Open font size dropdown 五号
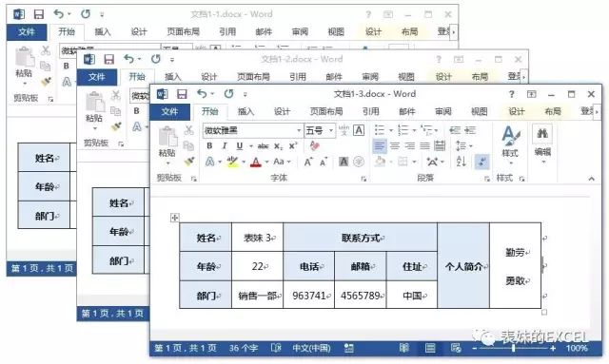609x364 pixels. tap(331, 130)
